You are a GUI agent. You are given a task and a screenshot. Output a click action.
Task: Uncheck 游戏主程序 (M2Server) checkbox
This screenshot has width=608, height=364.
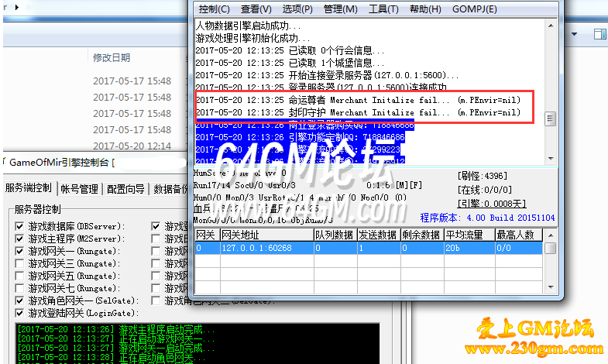tap(19, 239)
